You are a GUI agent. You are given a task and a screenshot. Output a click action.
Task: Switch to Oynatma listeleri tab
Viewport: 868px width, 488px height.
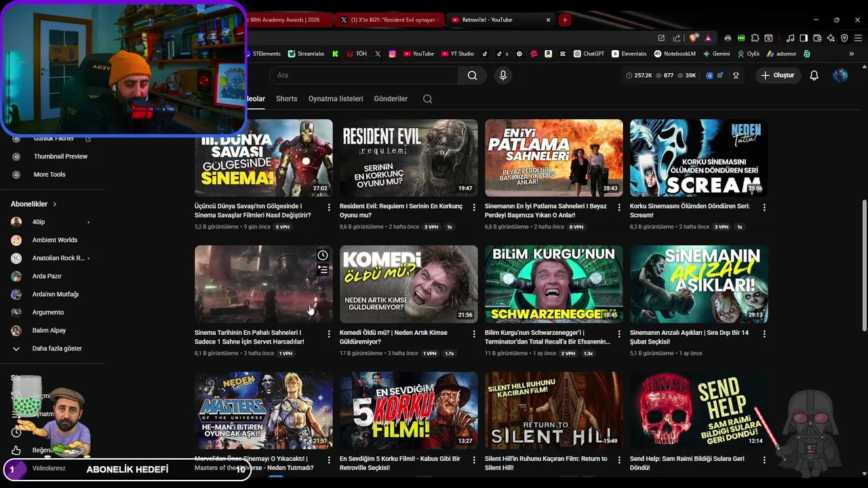[336, 99]
